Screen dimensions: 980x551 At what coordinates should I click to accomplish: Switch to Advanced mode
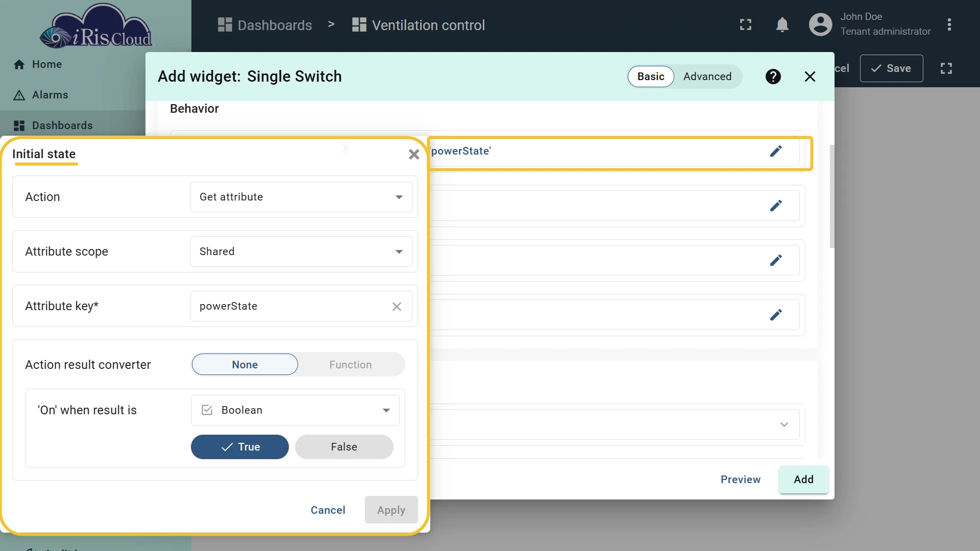(707, 77)
